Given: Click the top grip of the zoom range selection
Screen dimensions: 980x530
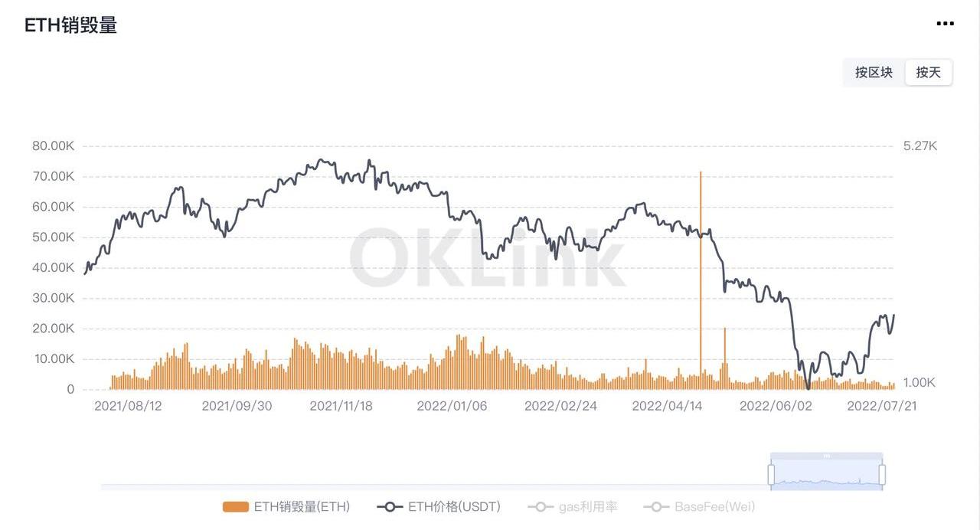Looking at the screenshot, I should (x=827, y=456).
